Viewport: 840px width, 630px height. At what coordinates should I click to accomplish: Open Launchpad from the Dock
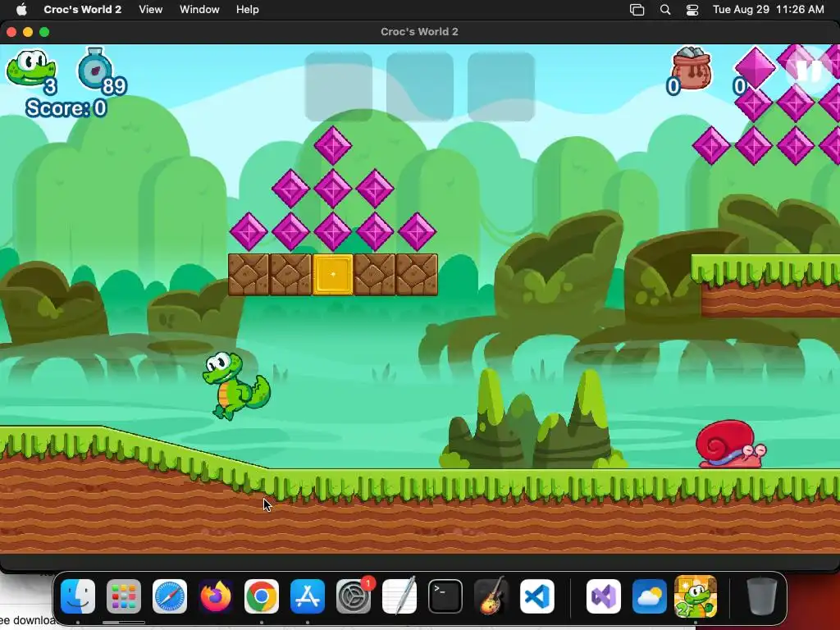pos(124,596)
